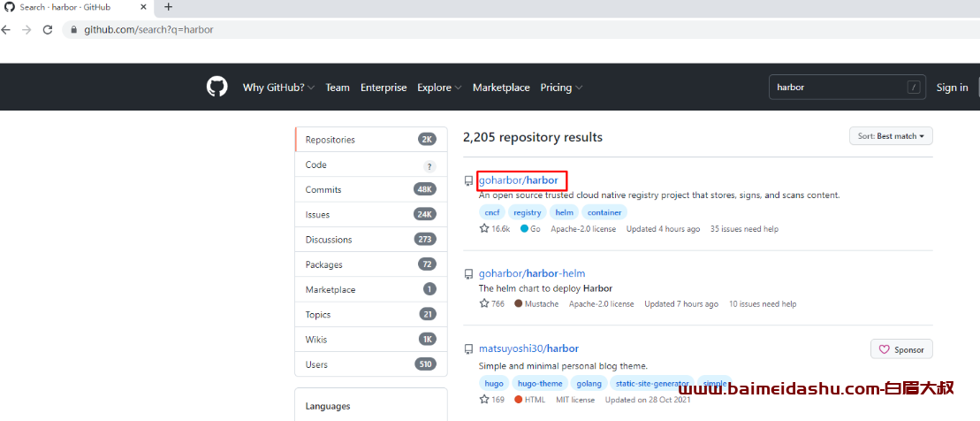Open 10 issues need help link
Screen dimensions: 980x421
click(x=763, y=304)
